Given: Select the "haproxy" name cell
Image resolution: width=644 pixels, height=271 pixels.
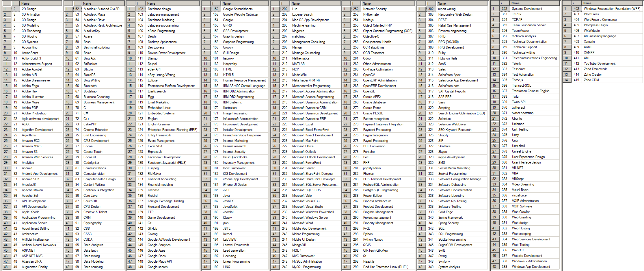Looking at the screenshot, I should [x=245, y=58].
